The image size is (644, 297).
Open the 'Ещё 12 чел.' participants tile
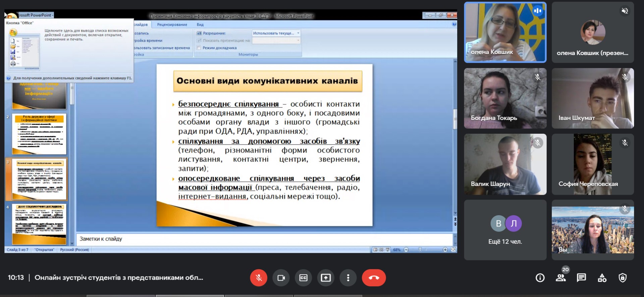[505, 230]
